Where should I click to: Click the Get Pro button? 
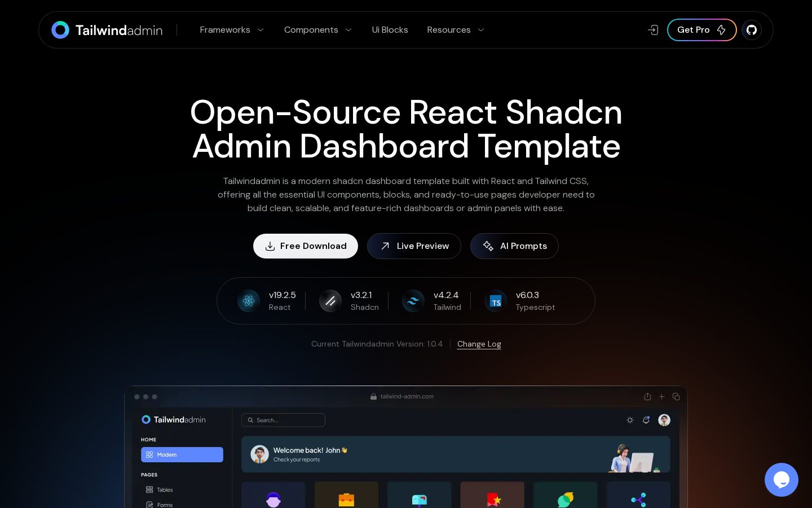tap(702, 30)
